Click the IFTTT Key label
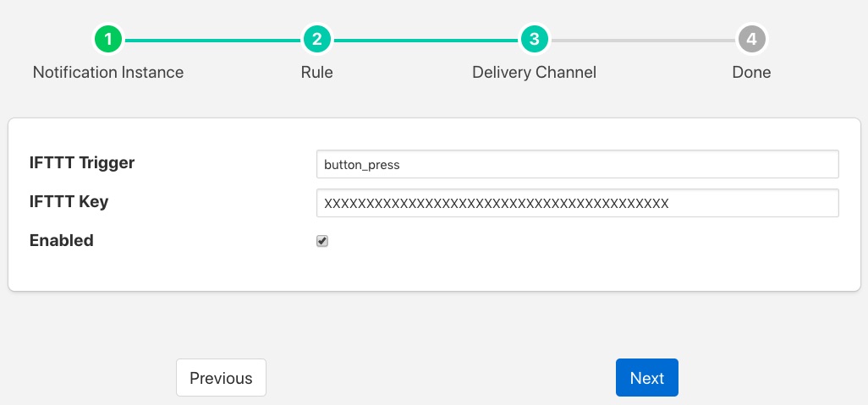This screenshot has height=405, width=868. click(x=69, y=201)
